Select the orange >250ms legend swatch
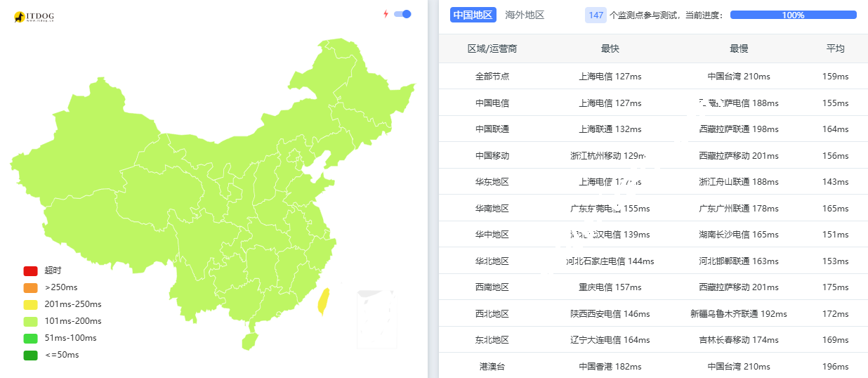The height and width of the screenshot is (378, 868). 30,287
